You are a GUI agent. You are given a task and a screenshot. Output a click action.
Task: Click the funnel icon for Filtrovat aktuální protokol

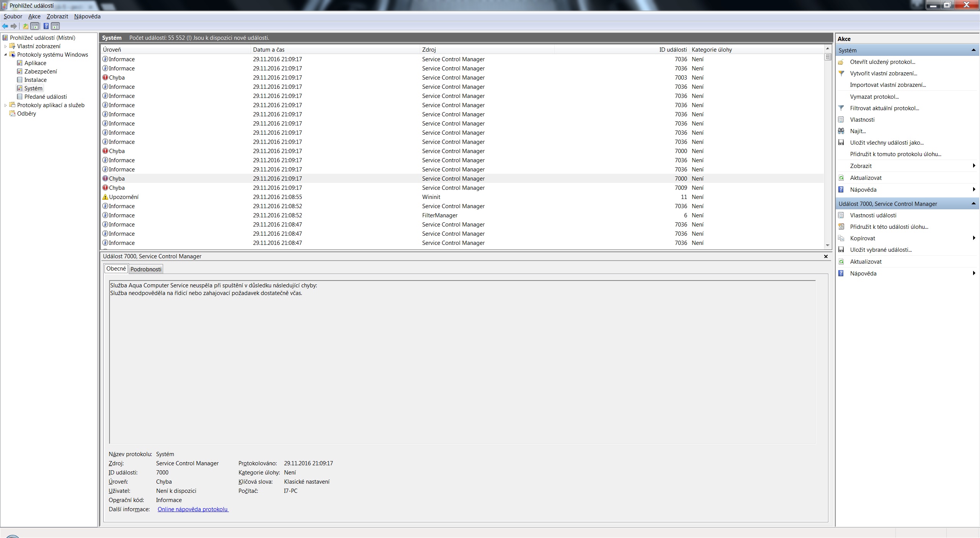pyautogui.click(x=841, y=108)
